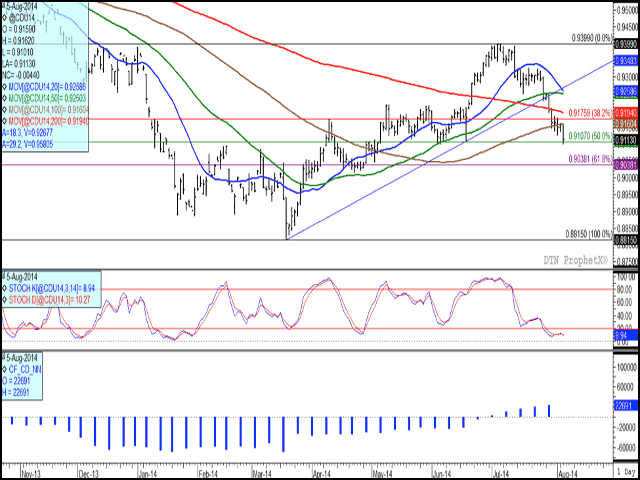Viewport: 640px width, 480px height.
Task: Click the 100000 axis label in bottom panel
Action: (x=629, y=367)
